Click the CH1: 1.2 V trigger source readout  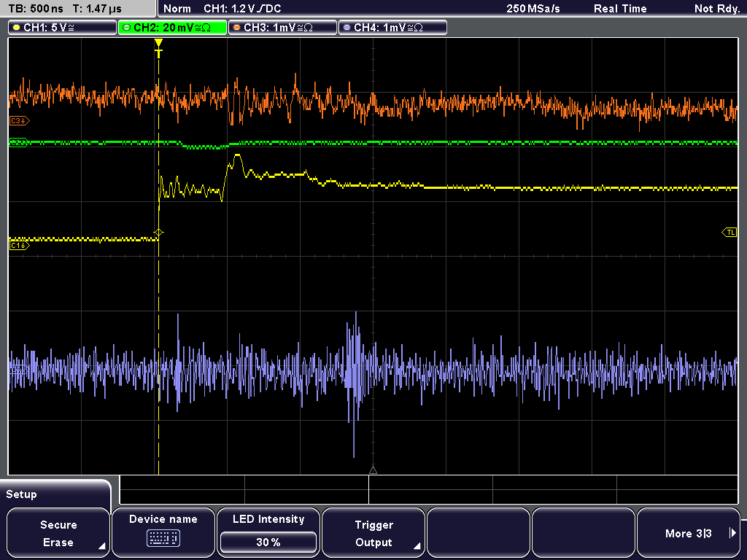point(242,9)
